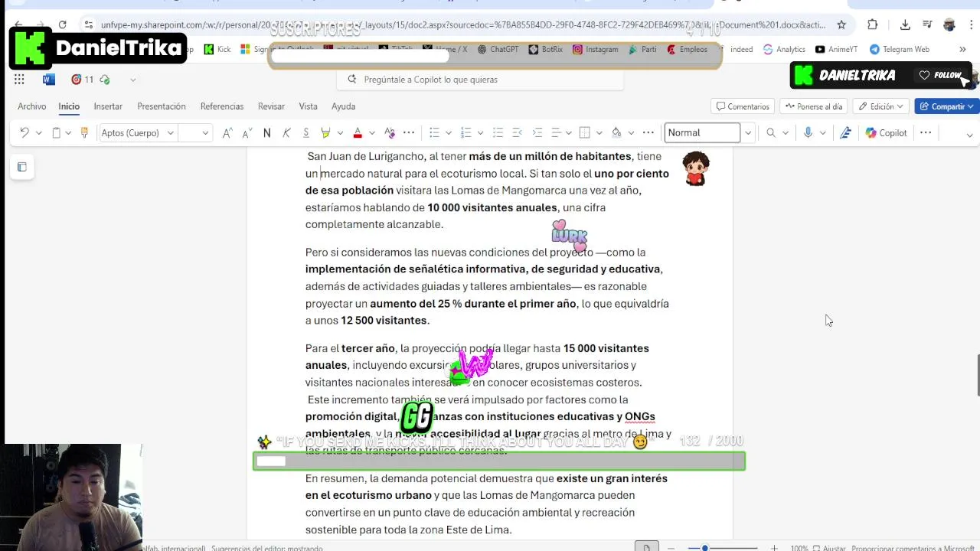980x551 pixels.
Task: Click the paste clipboard icon
Action: coord(56,133)
